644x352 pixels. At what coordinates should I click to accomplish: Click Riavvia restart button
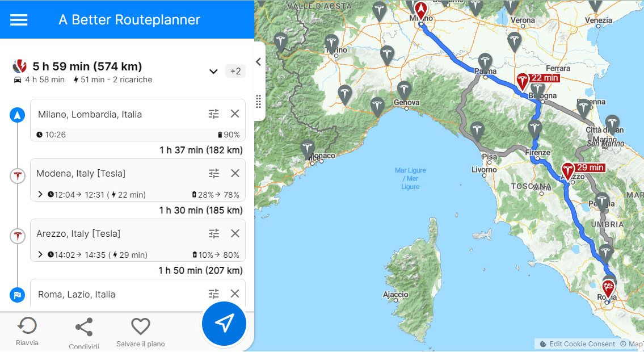pyautogui.click(x=27, y=332)
